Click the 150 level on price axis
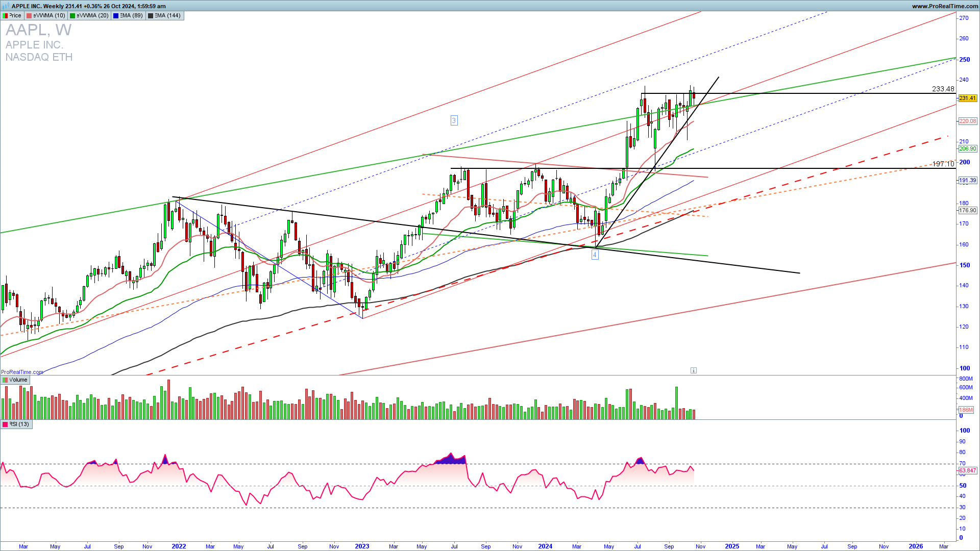The height and width of the screenshot is (551, 980). click(x=965, y=265)
